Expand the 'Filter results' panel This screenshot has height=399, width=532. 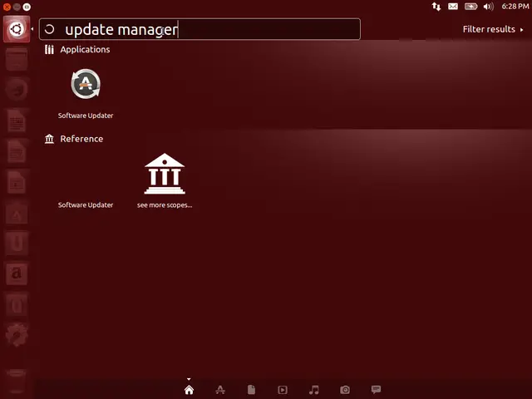tap(493, 29)
